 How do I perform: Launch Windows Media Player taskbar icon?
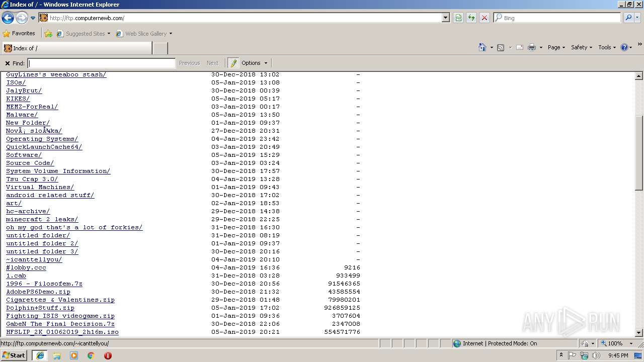(x=74, y=355)
